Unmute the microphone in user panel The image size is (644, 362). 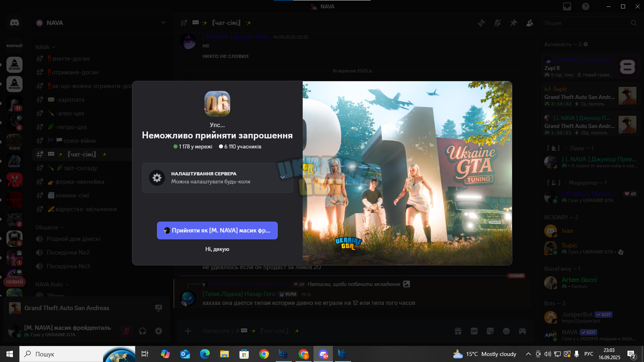coord(126,331)
